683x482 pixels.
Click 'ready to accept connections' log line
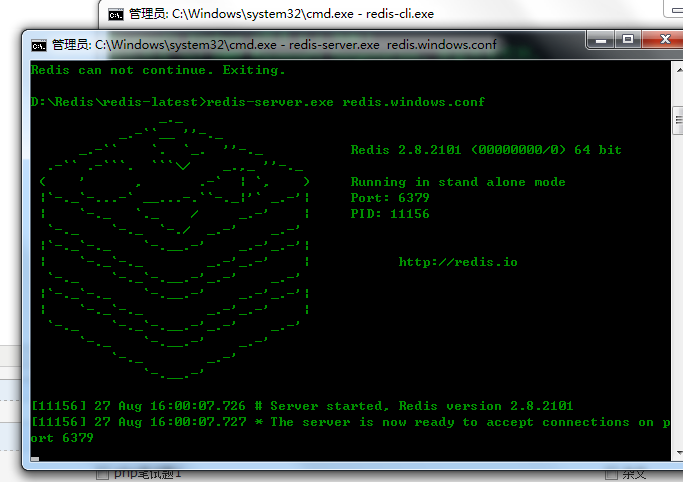coord(351,422)
